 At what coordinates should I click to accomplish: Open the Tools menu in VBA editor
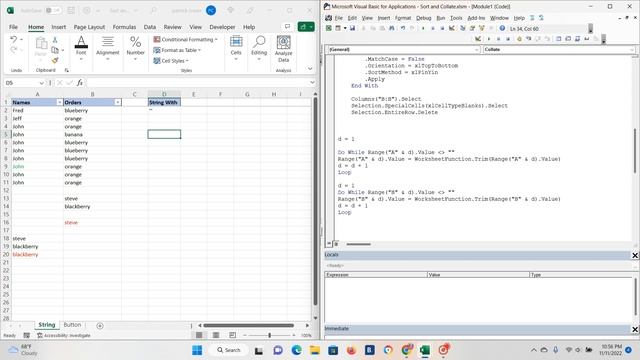pos(456,18)
